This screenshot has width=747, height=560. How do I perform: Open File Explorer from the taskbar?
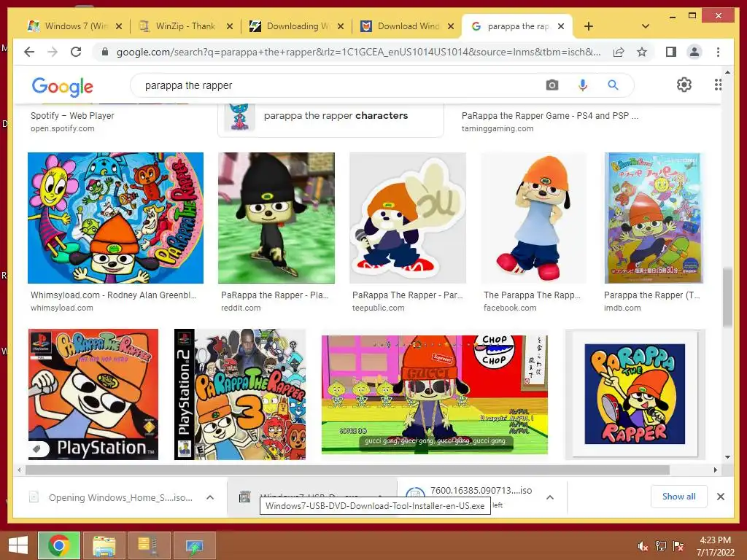coord(104,545)
